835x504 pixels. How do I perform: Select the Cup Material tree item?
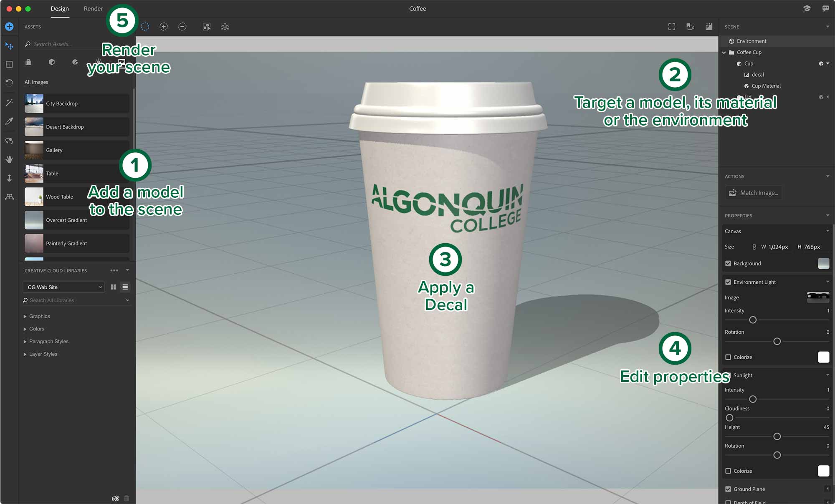765,85
